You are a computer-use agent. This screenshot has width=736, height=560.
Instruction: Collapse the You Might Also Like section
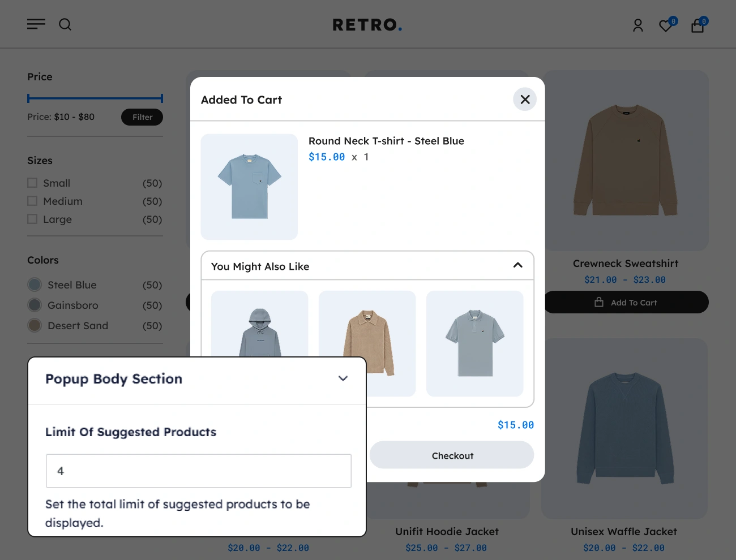pos(517,265)
